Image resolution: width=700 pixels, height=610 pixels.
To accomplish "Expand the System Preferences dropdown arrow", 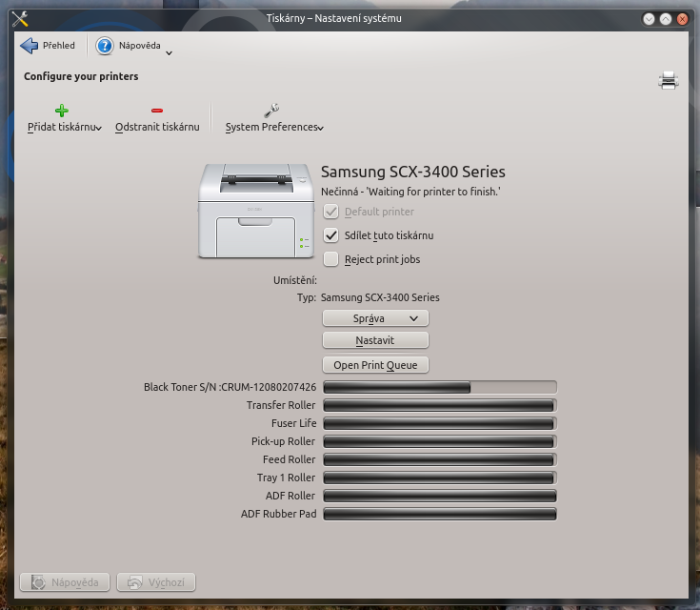I will coord(321,129).
